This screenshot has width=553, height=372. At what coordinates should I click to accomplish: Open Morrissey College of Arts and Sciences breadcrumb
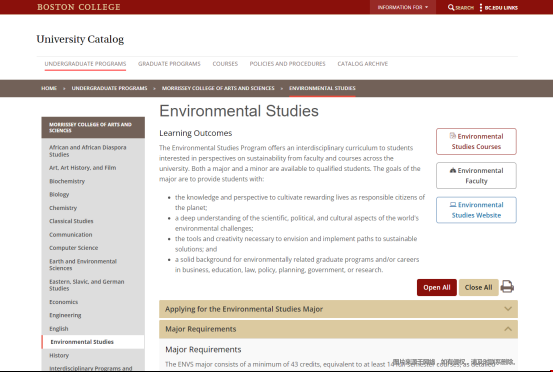coord(218,88)
